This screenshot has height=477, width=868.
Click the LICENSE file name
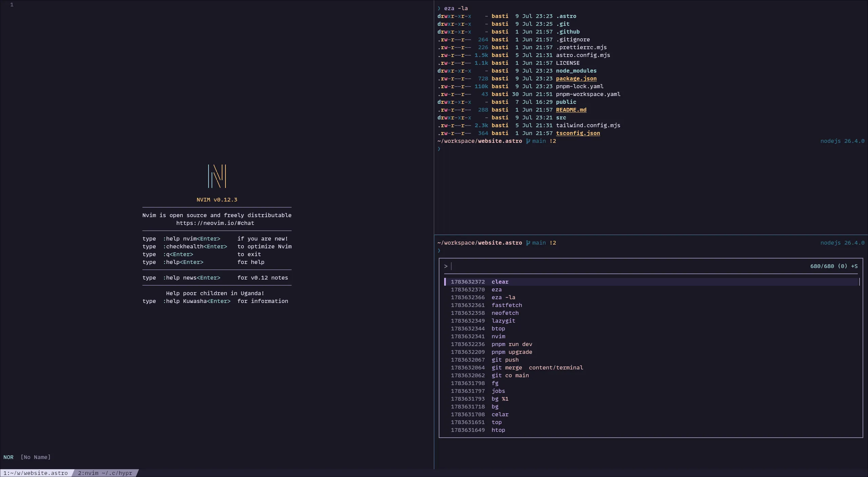click(568, 63)
